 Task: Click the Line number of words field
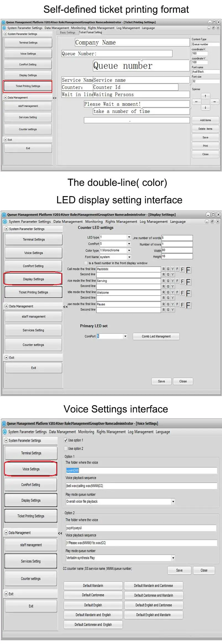click(177, 238)
